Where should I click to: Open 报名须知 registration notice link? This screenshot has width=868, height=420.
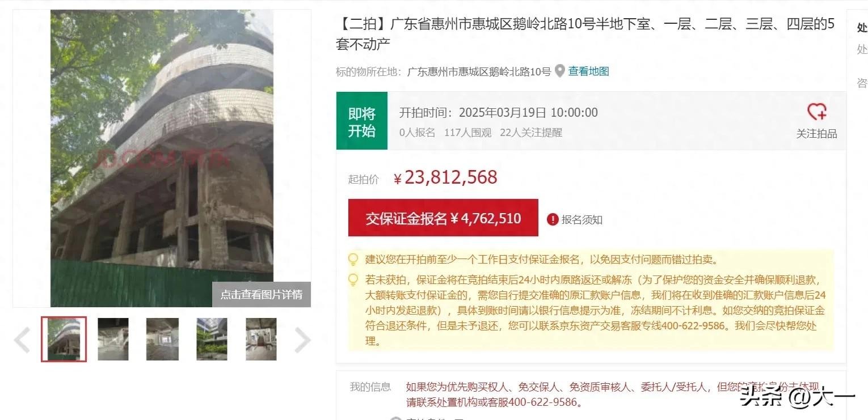point(582,220)
